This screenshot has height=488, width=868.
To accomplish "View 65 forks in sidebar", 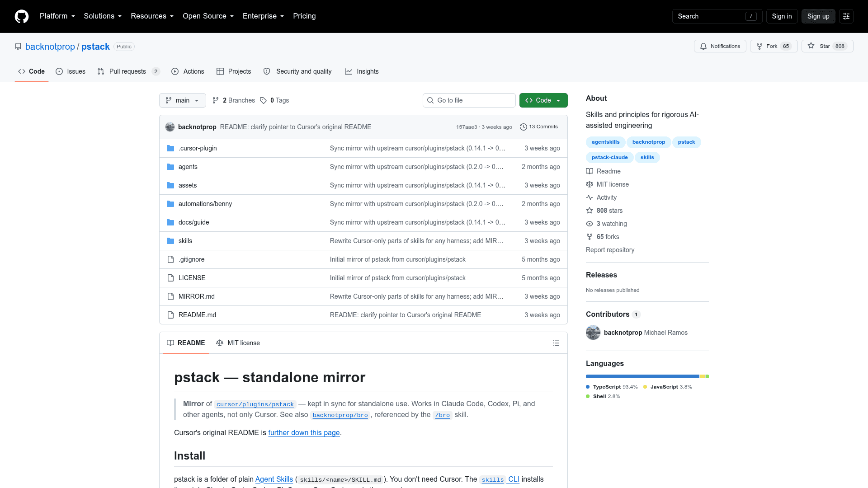I will [603, 237].
